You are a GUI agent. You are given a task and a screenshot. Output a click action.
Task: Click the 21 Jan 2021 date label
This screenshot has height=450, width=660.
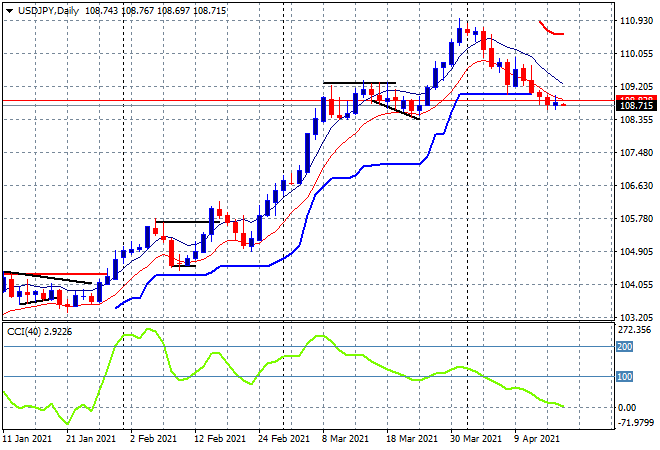tap(91, 439)
